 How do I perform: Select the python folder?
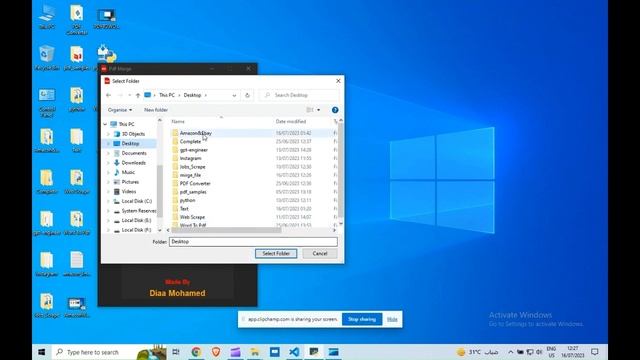pos(187,200)
